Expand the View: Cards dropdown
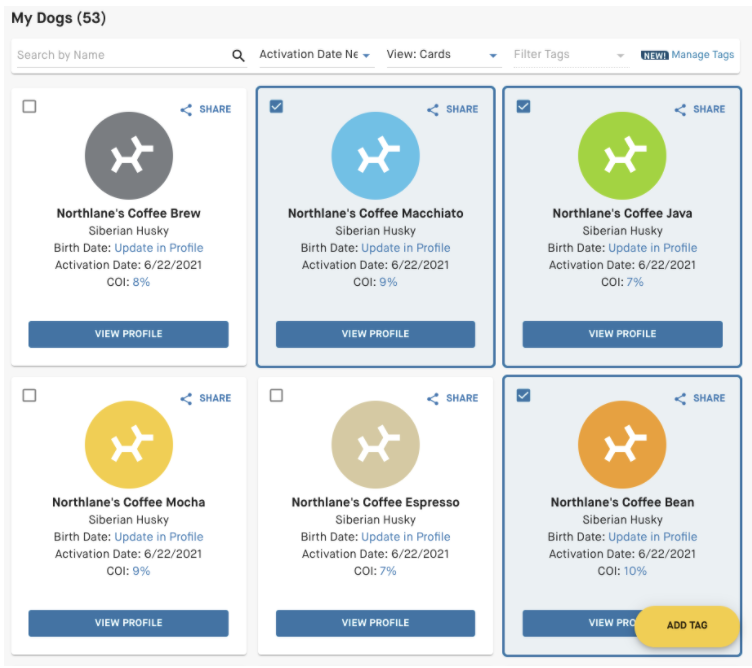Image resolution: width=752 pixels, height=668 pixels. coord(441,55)
